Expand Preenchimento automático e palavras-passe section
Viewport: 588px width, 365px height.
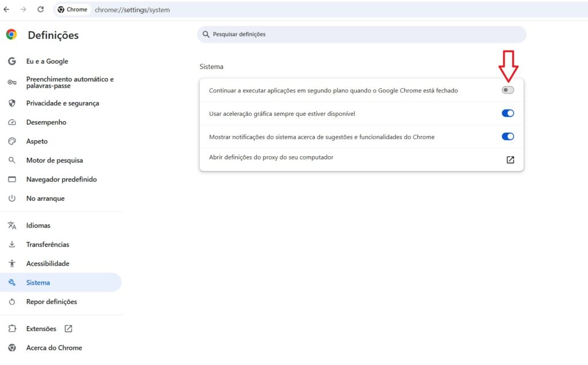click(70, 83)
